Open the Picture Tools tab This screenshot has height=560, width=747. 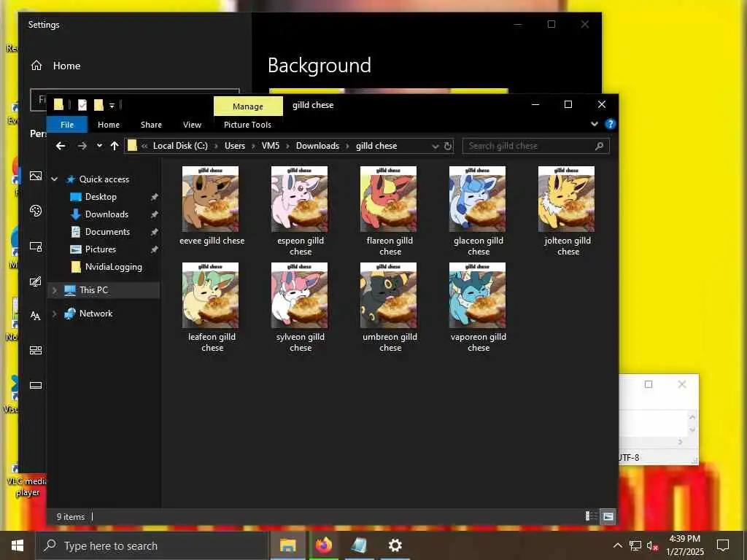(x=247, y=125)
